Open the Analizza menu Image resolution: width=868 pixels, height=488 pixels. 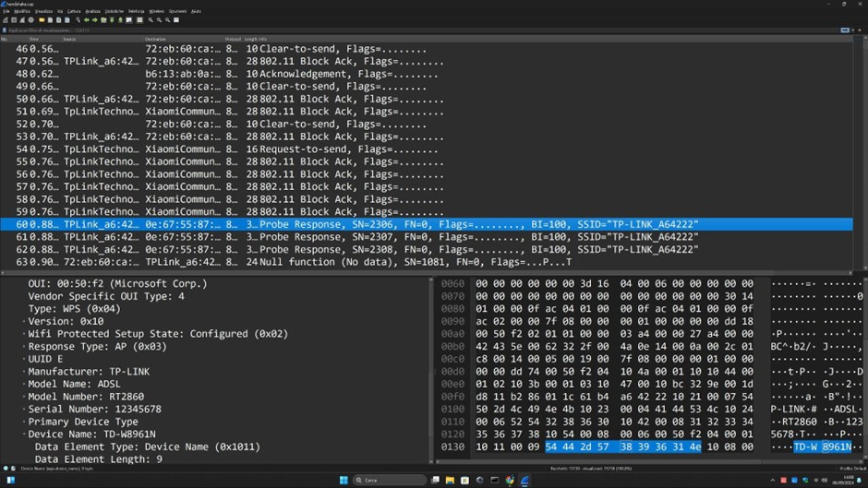[91, 11]
